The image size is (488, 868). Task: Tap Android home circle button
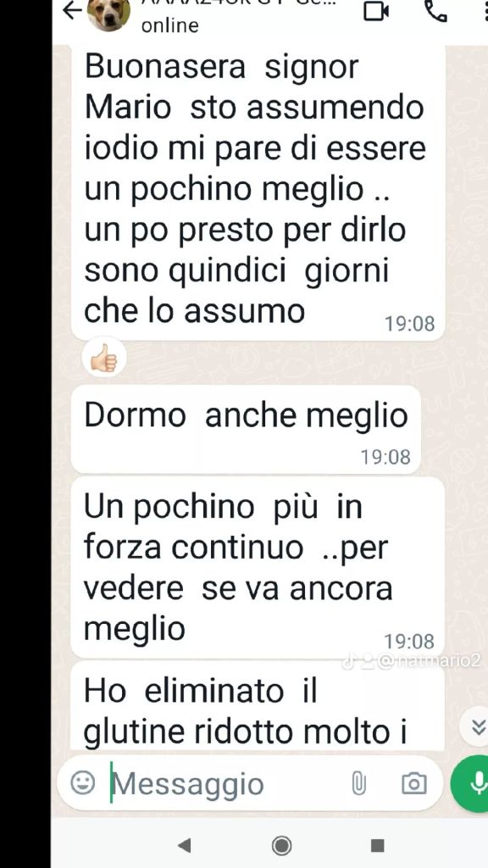[282, 845]
